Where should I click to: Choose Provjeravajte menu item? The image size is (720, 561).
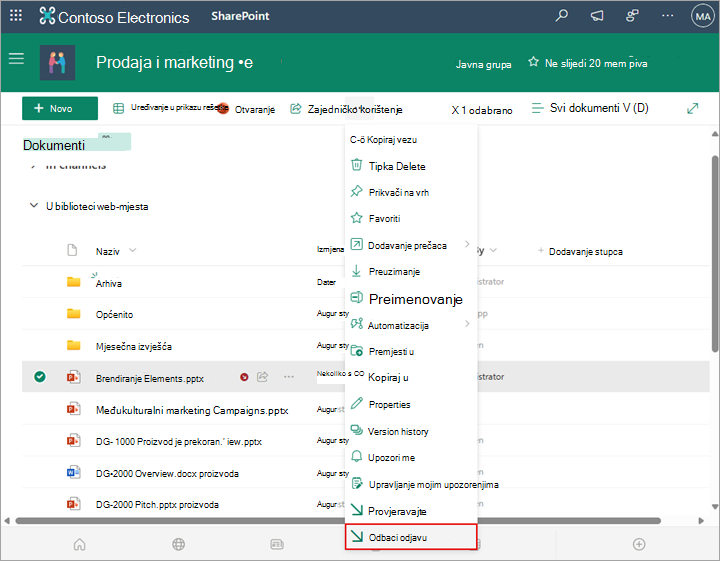point(411,511)
